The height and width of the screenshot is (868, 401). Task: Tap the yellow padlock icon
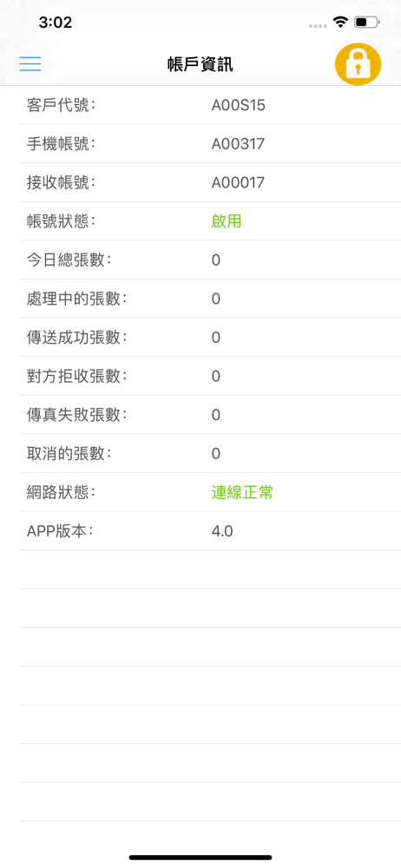tap(358, 64)
